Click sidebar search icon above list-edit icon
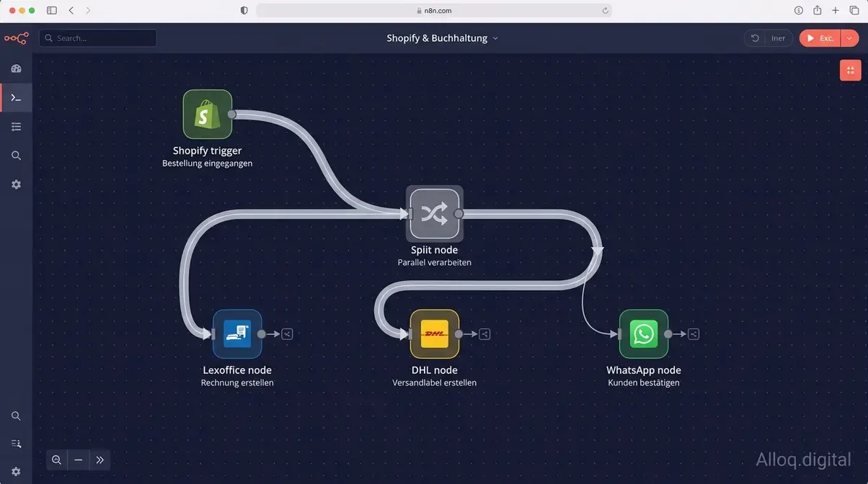Screen dimensions: 868x484 16,416
